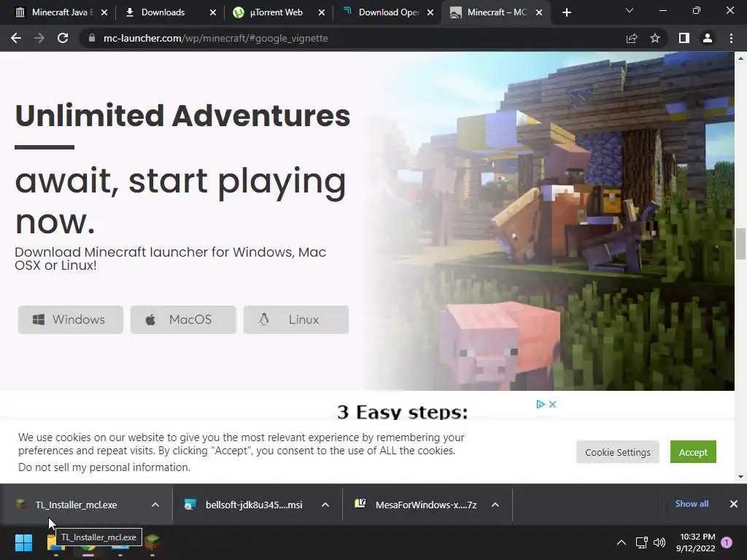Close the Minecraft Java tab

(104, 12)
